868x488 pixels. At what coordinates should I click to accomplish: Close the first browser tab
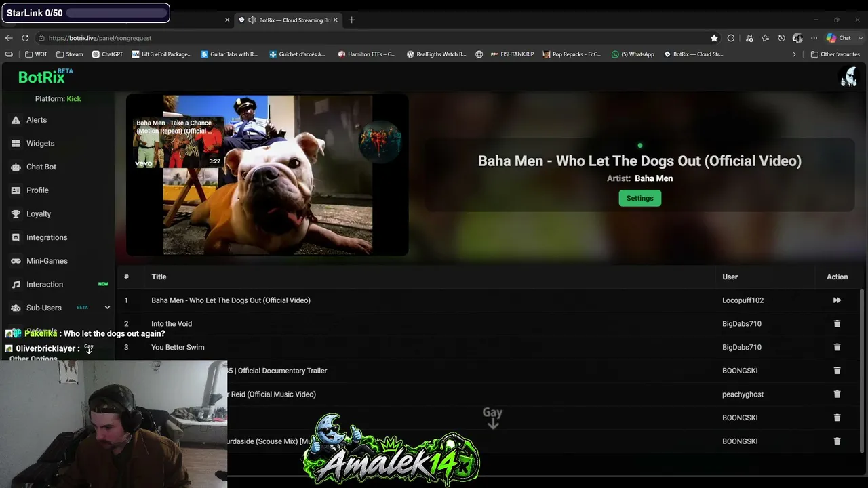[x=227, y=20]
